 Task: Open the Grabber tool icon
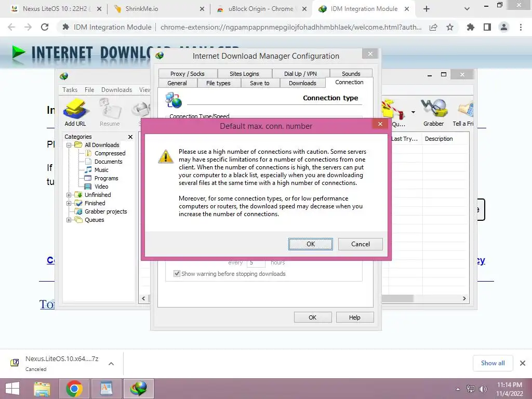(x=433, y=113)
